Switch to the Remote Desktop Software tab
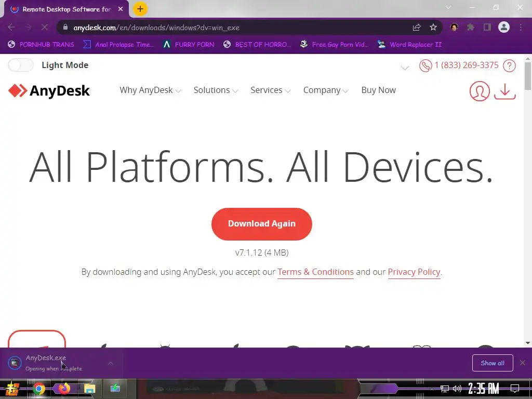This screenshot has height=399, width=532. click(x=66, y=9)
